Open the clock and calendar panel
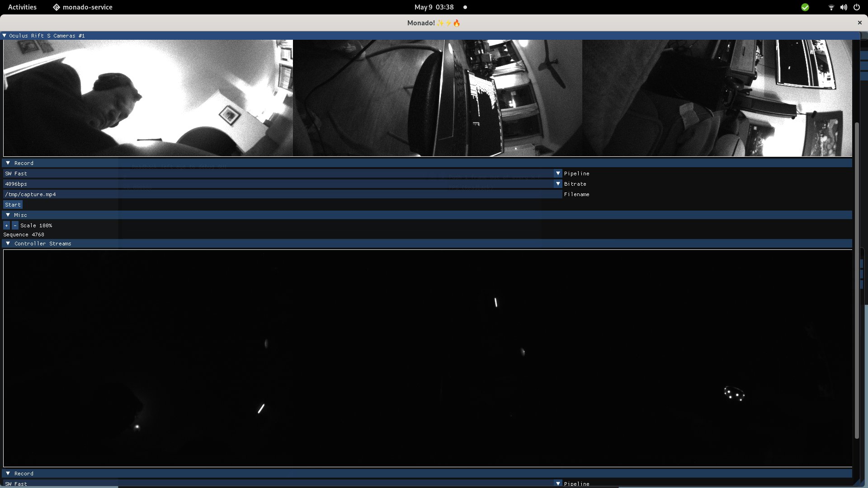The height and width of the screenshot is (488, 868). pyautogui.click(x=434, y=7)
